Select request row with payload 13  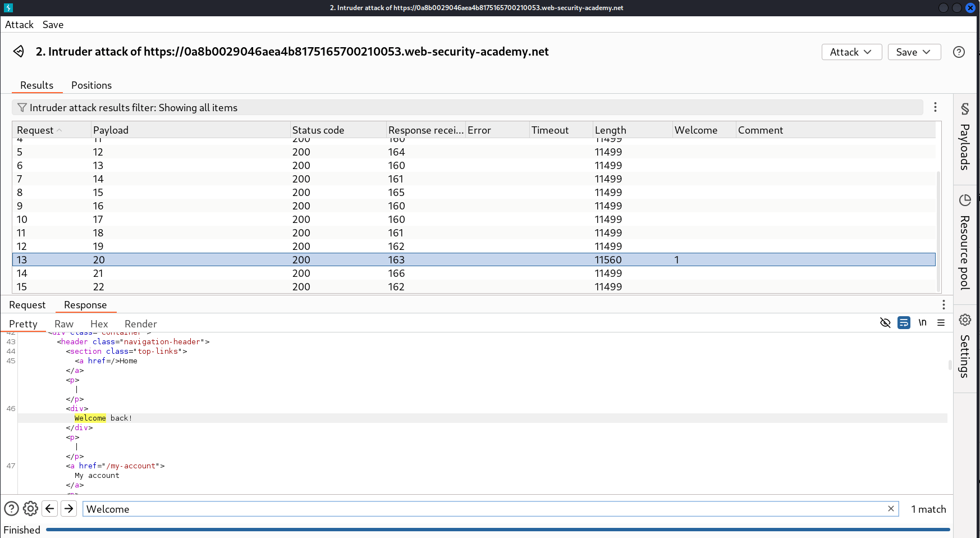(474, 166)
